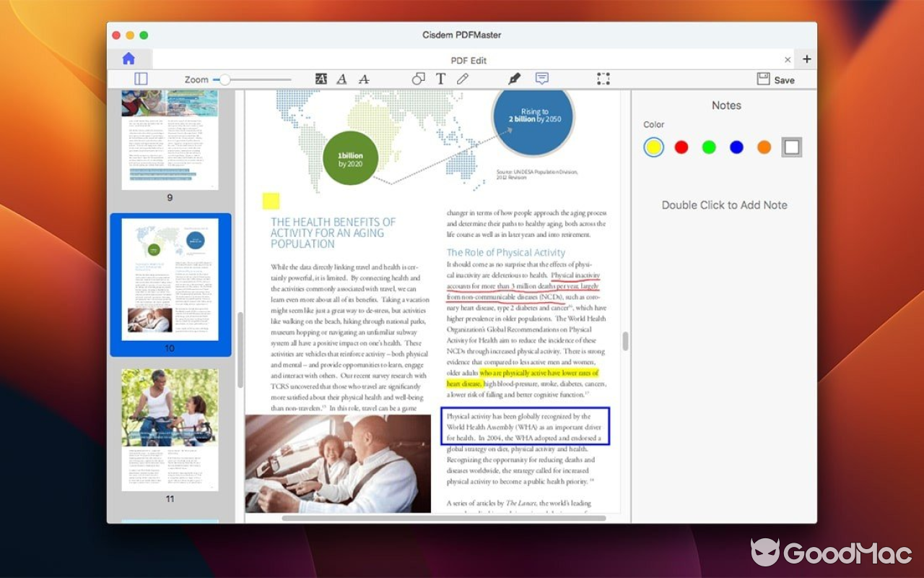Select the text highlight tool
Screen dimensions: 924x578
pyautogui.click(x=321, y=79)
